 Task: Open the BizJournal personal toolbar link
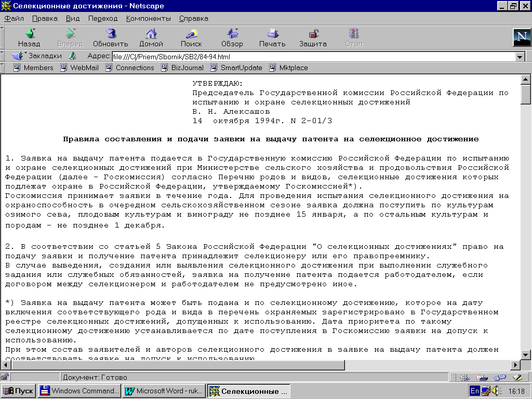click(x=182, y=68)
